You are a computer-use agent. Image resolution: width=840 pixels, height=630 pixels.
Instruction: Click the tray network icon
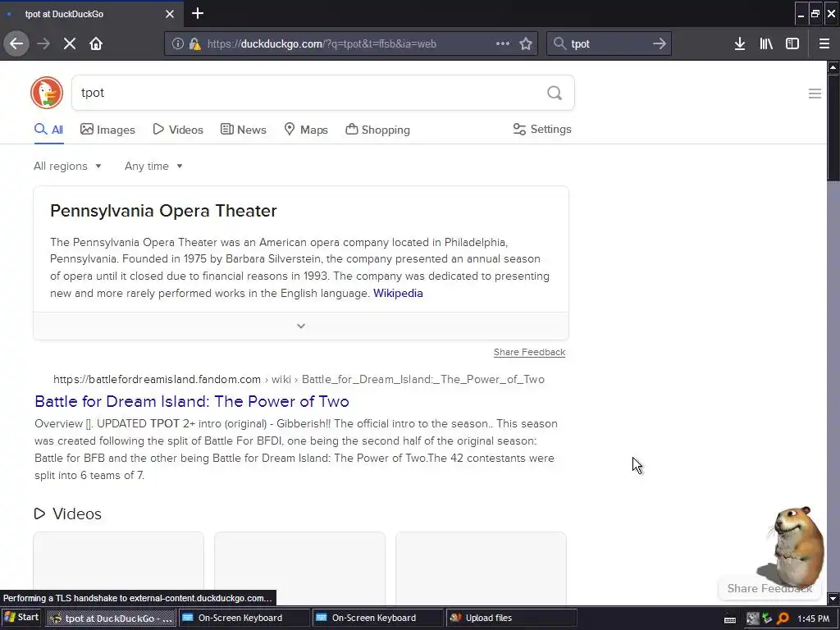tap(768, 619)
